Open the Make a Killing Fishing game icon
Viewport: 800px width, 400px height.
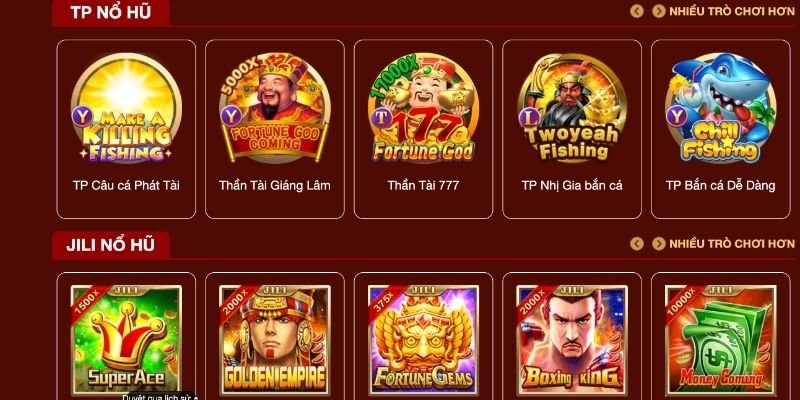[126, 109]
